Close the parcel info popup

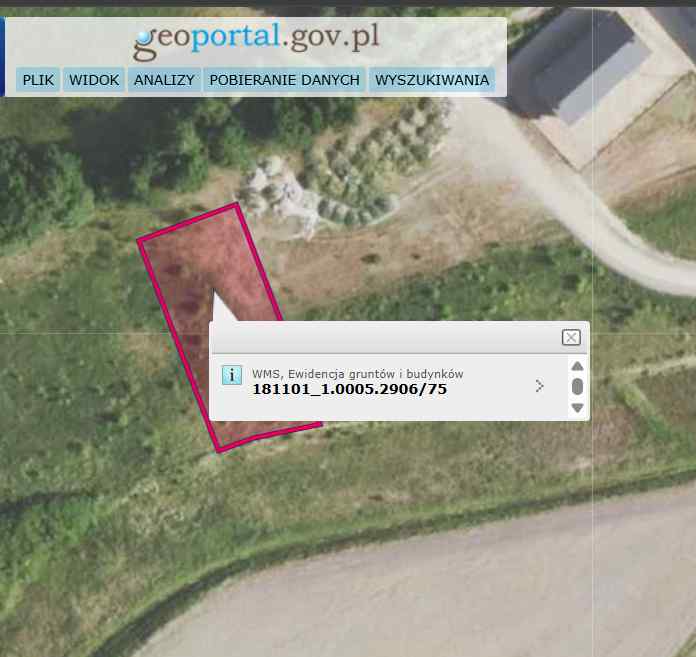tap(571, 337)
